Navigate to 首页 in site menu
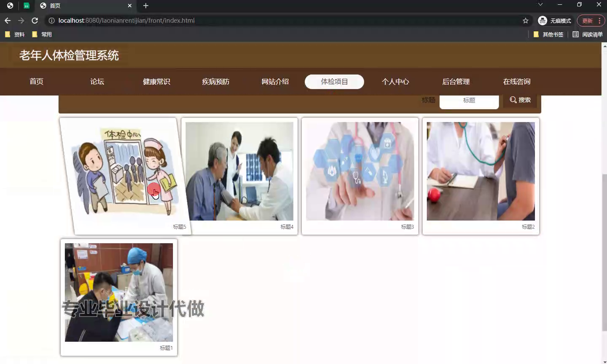 [37, 82]
